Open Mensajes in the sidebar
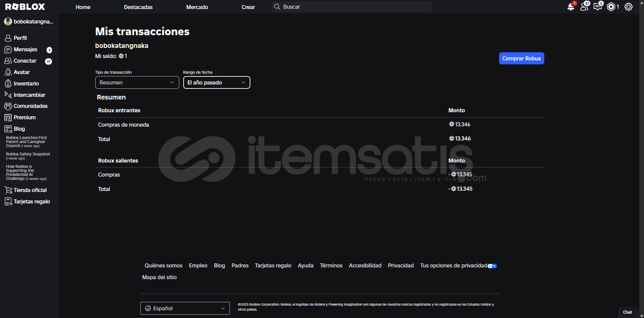 point(26,49)
